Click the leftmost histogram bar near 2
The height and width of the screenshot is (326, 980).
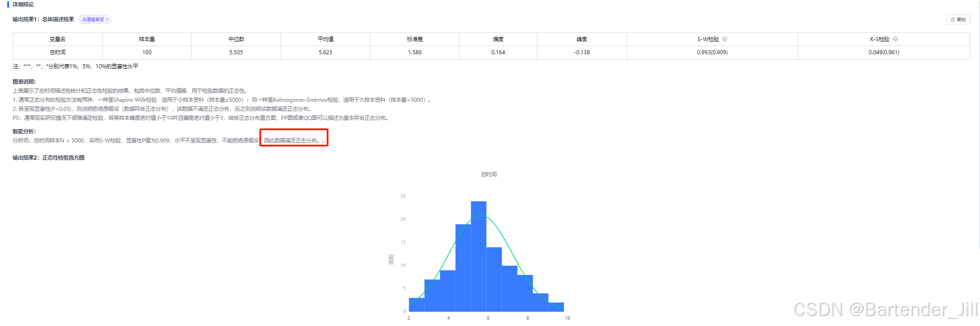pyautogui.click(x=417, y=305)
